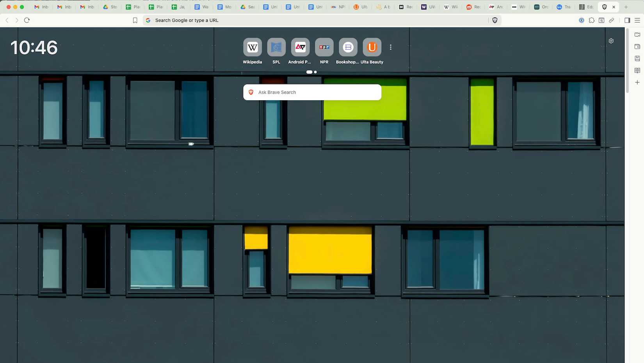The width and height of the screenshot is (644, 363).
Task: Open Brave Talk video icon in sidebar
Action: [x=637, y=35]
